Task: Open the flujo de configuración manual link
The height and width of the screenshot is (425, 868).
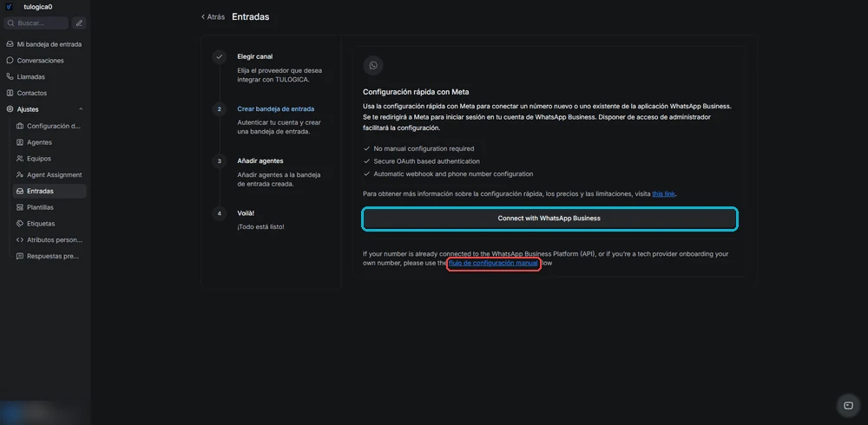Action: 493,264
